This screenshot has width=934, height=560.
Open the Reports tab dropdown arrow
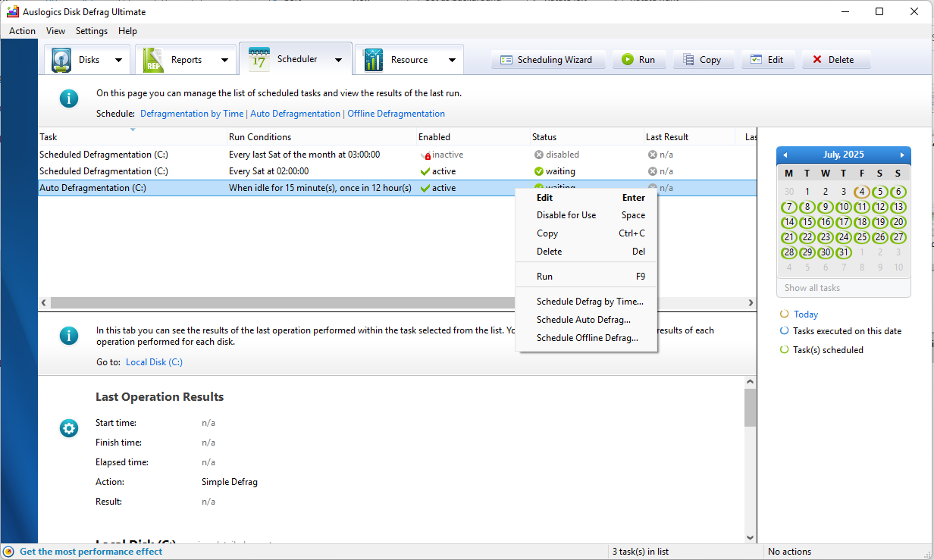(224, 60)
